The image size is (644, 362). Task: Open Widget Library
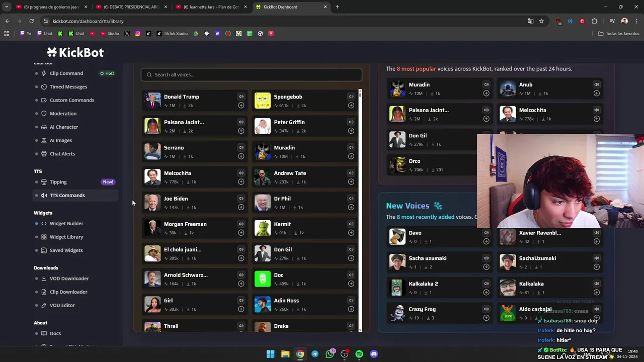point(66,237)
